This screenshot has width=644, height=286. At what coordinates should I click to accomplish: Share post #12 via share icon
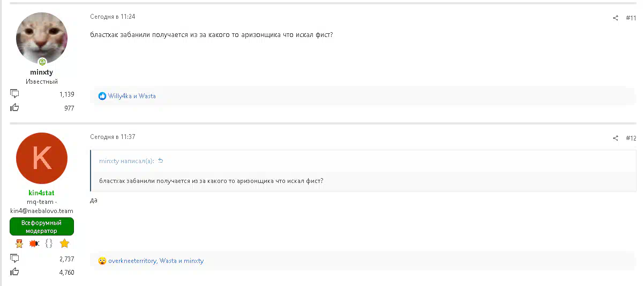(616, 138)
